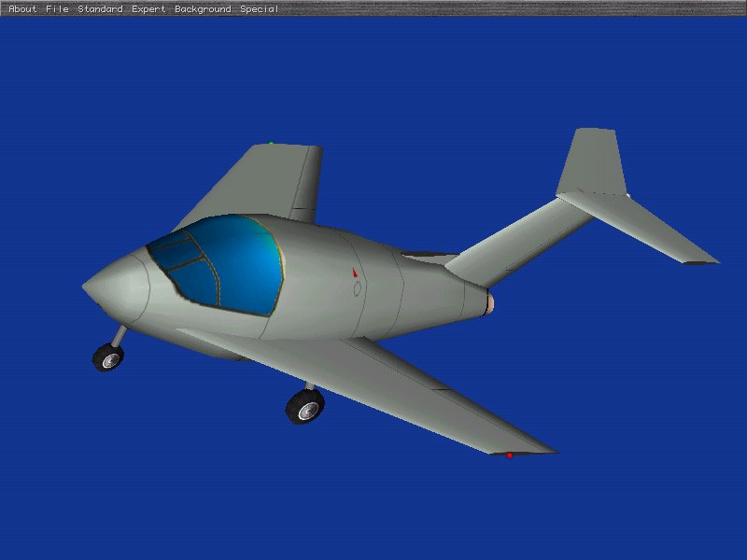747x560 pixels.
Task: Click the green light on the far wing tip
Action: click(272, 144)
